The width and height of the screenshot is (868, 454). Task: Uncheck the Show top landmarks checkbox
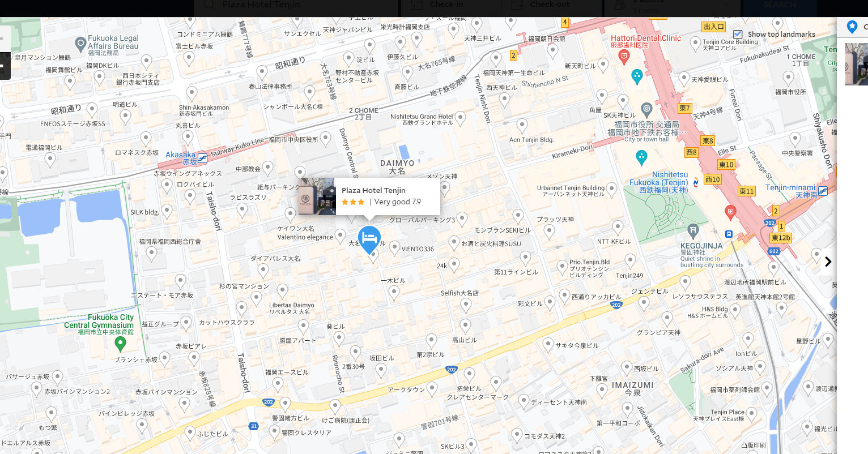pos(738,34)
